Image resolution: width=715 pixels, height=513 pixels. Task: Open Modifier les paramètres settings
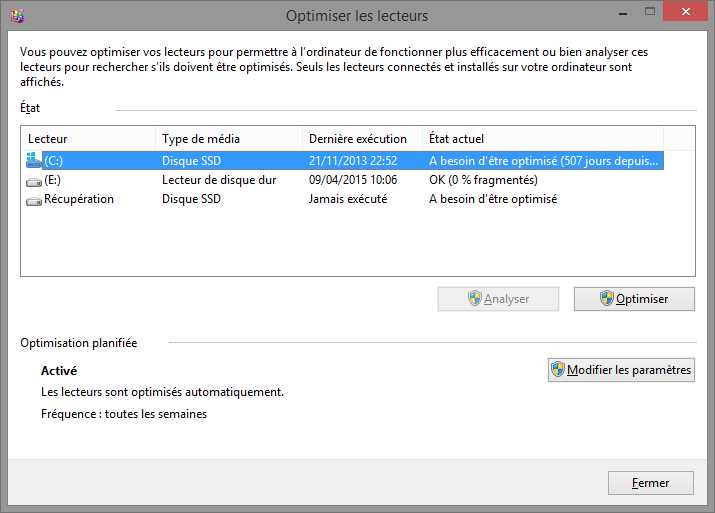click(x=621, y=370)
